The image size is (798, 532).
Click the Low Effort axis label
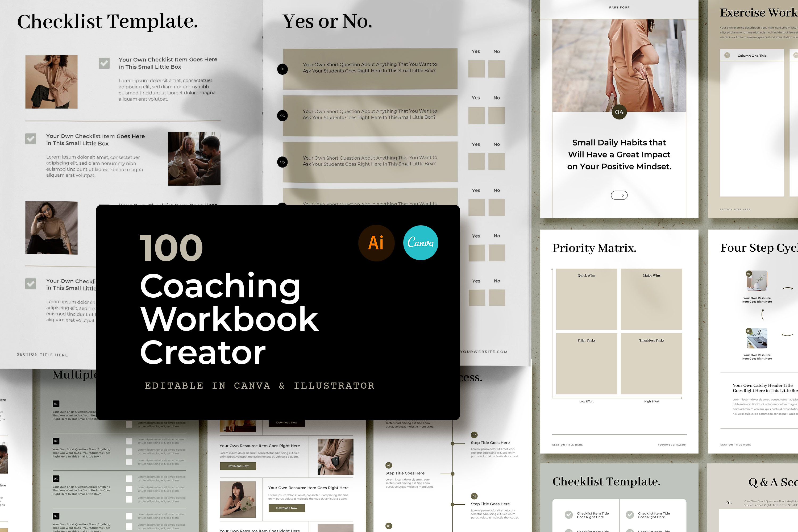pyautogui.click(x=586, y=401)
